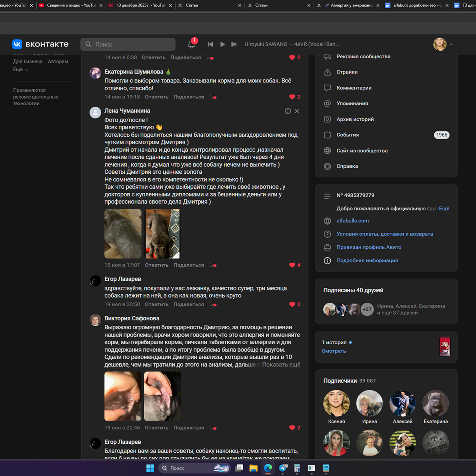
Task: Go back to the previous track
Action: pyautogui.click(x=211, y=44)
